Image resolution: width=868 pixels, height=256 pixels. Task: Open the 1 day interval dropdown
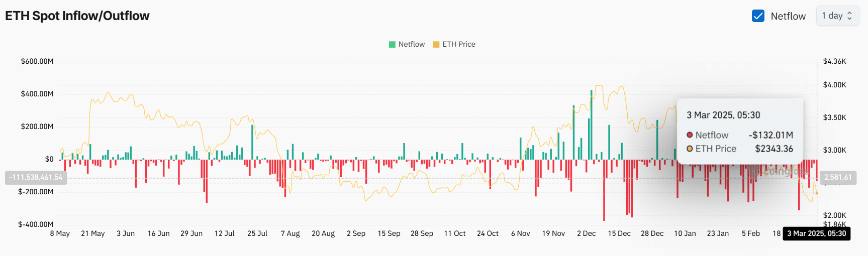tap(837, 16)
